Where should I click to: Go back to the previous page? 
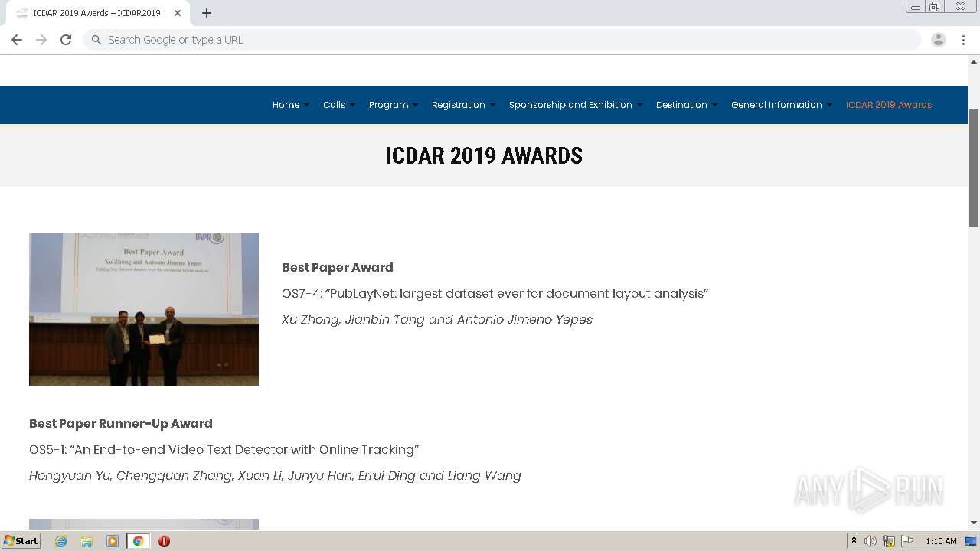(17, 40)
